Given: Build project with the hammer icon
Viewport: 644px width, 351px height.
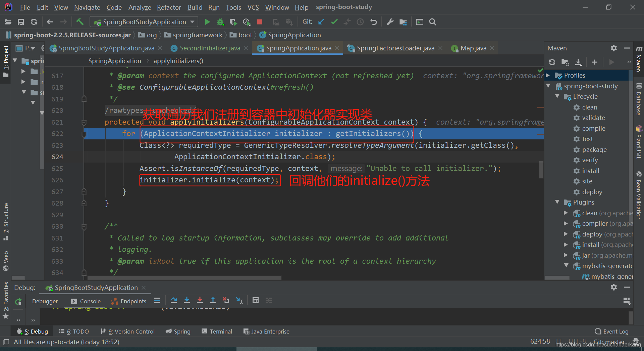Looking at the screenshot, I should tap(80, 22).
